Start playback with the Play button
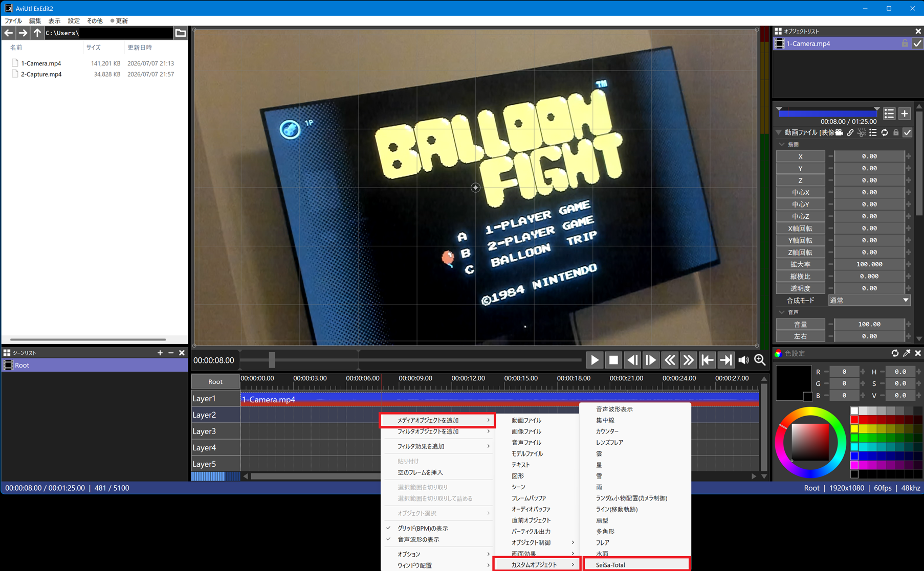The image size is (924, 571). point(595,360)
